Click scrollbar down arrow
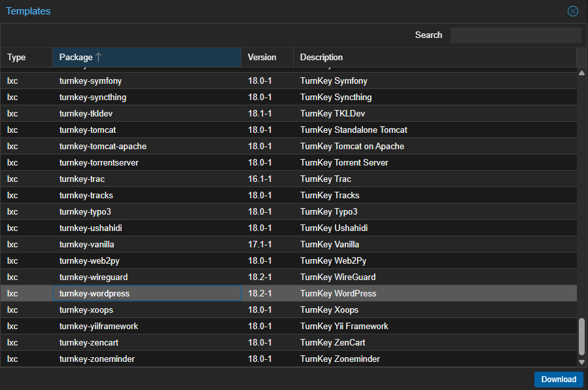The height and width of the screenshot is (390, 588). 581,362
